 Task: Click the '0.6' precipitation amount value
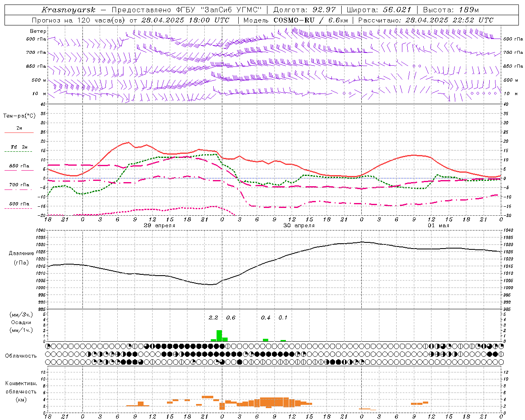click(231, 318)
